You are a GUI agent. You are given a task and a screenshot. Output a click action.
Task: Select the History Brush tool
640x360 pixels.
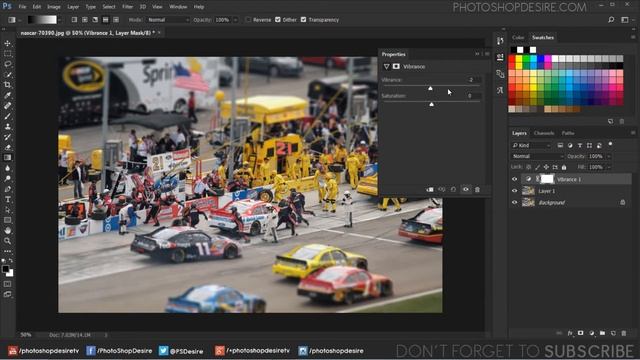click(x=7, y=137)
